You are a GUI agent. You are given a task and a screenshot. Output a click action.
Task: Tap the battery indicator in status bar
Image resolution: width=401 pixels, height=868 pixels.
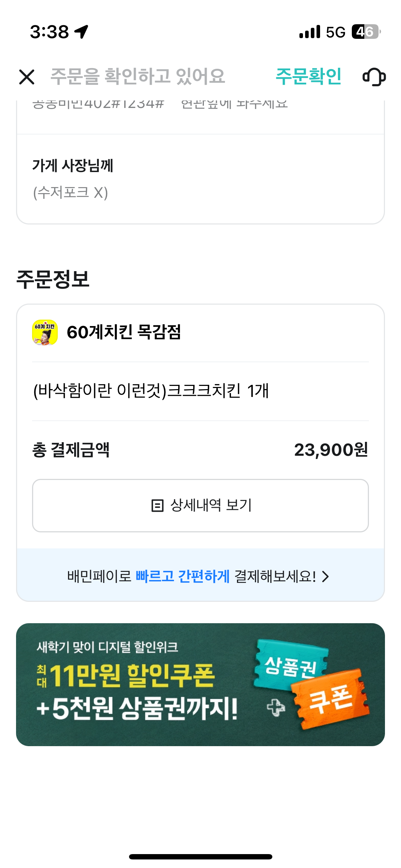[366, 32]
